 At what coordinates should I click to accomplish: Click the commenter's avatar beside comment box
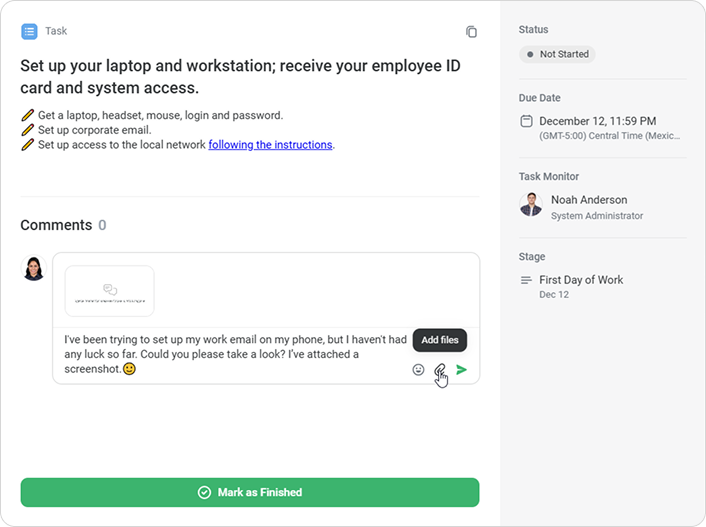pyautogui.click(x=34, y=268)
